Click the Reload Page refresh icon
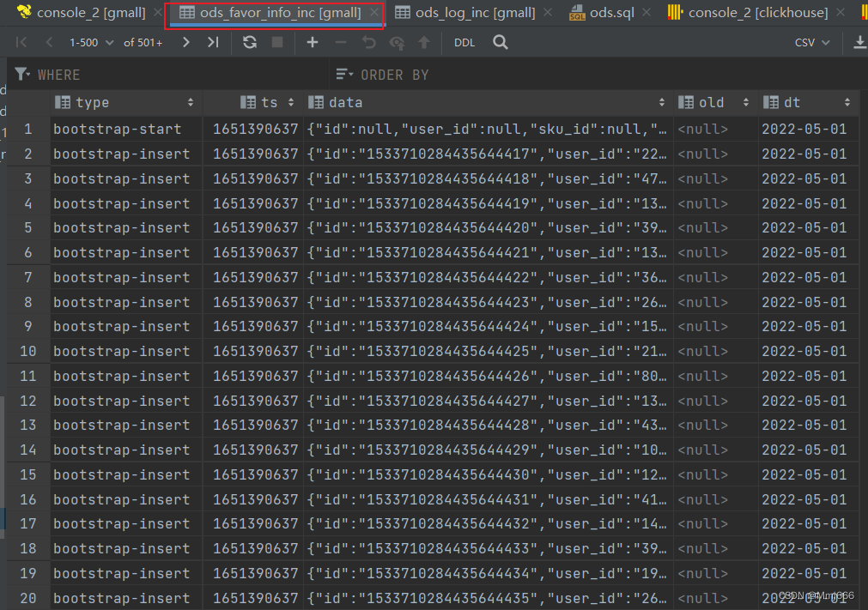 click(x=250, y=42)
